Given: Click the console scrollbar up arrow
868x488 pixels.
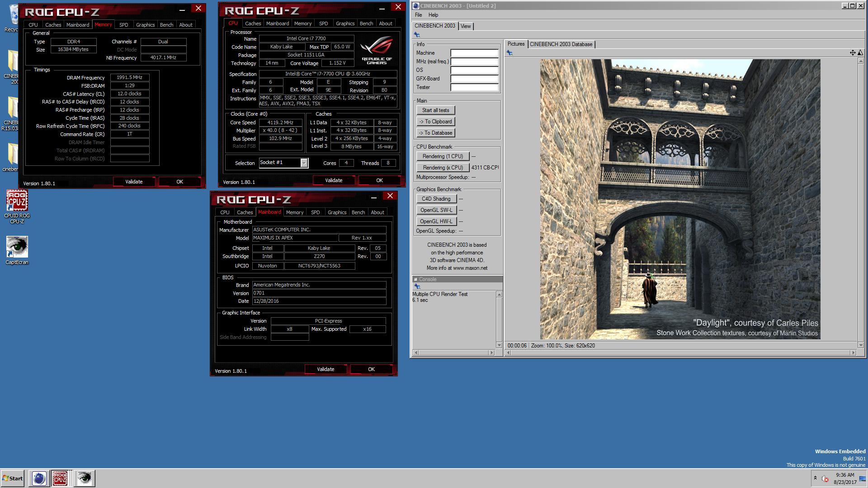Looking at the screenshot, I should point(499,295).
